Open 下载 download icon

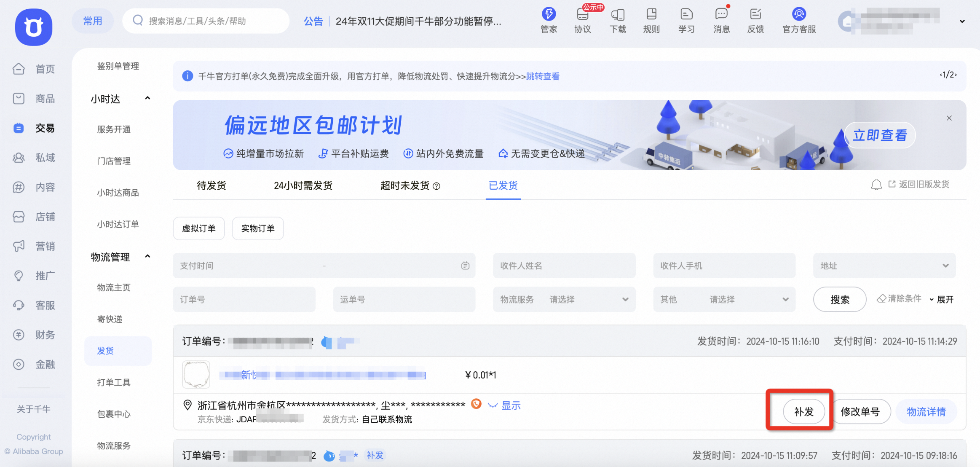point(618,20)
